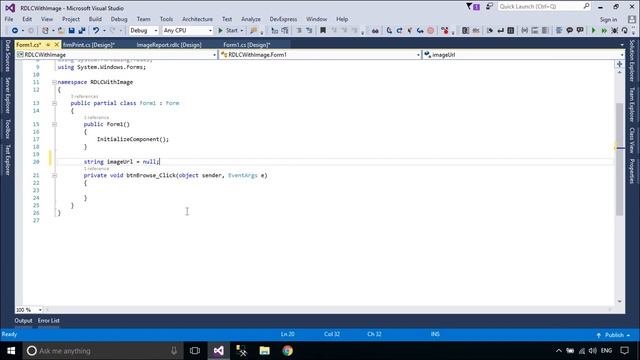Image resolution: width=640 pixels, height=360 pixels.
Task: Open the Architecture menu
Action: click(197, 19)
